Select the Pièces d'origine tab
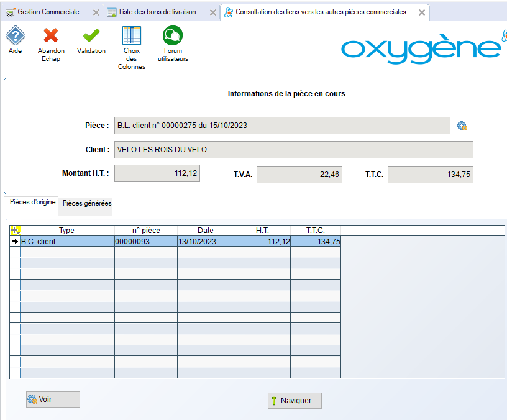The width and height of the screenshot is (507, 420). tap(32, 203)
